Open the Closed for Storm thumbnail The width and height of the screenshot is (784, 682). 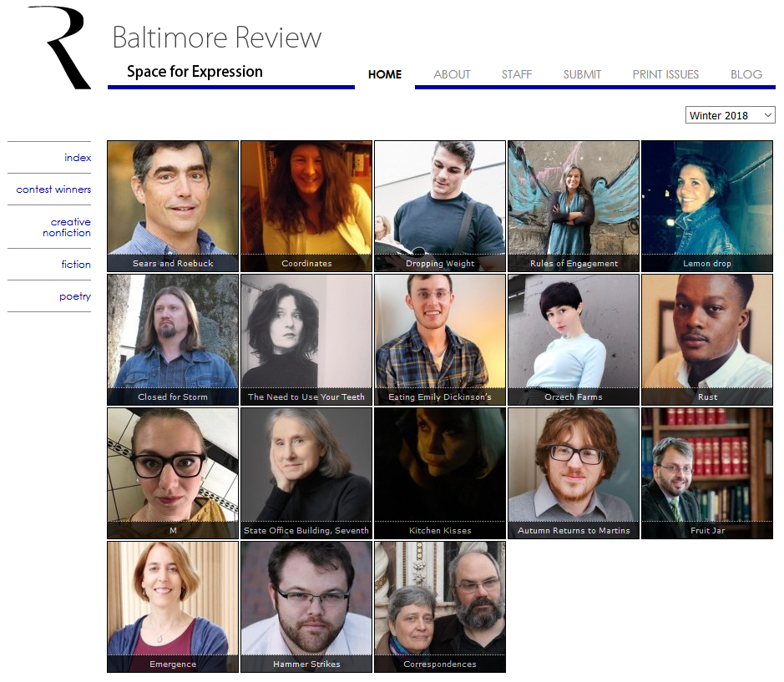tap(173, 340)
